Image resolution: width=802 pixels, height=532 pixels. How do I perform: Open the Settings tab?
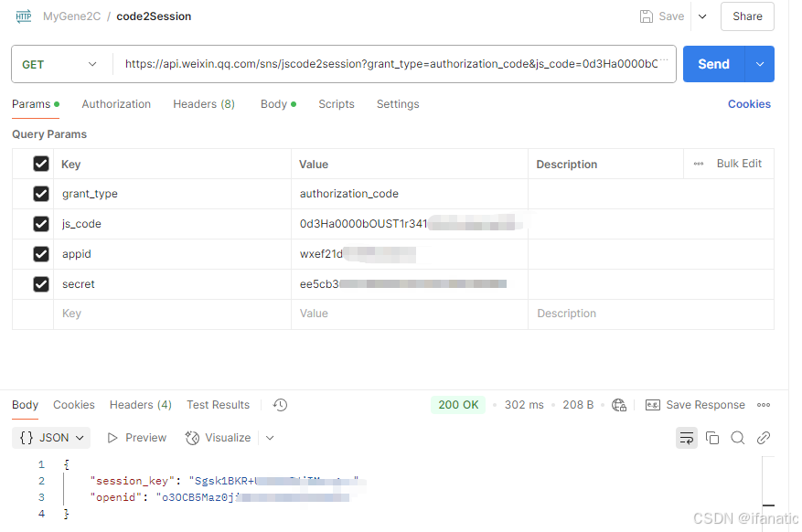(x=398, y=104)
